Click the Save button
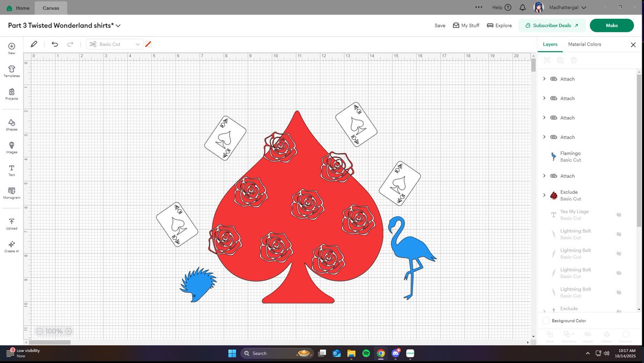The image size is (644, 363). coord(440,25)
